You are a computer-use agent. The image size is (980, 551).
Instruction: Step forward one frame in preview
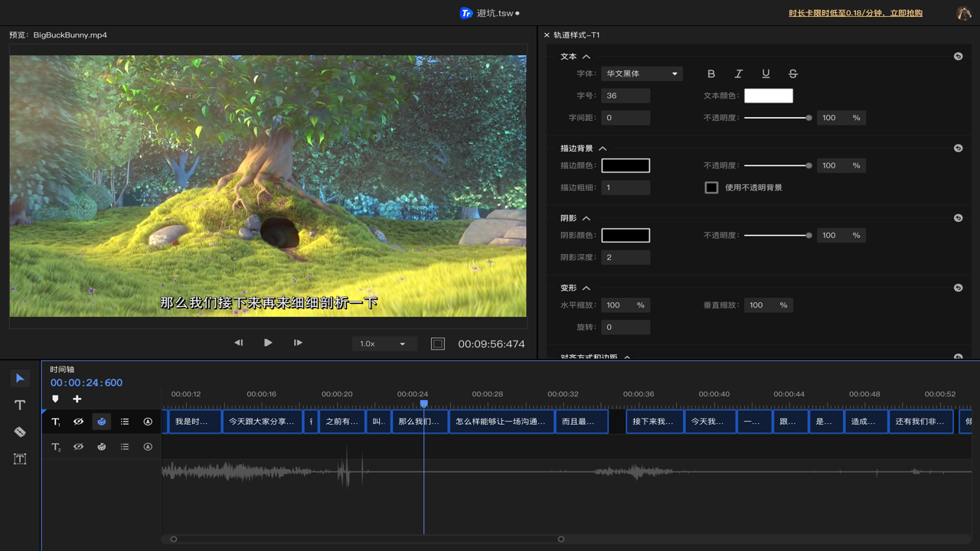298,343
